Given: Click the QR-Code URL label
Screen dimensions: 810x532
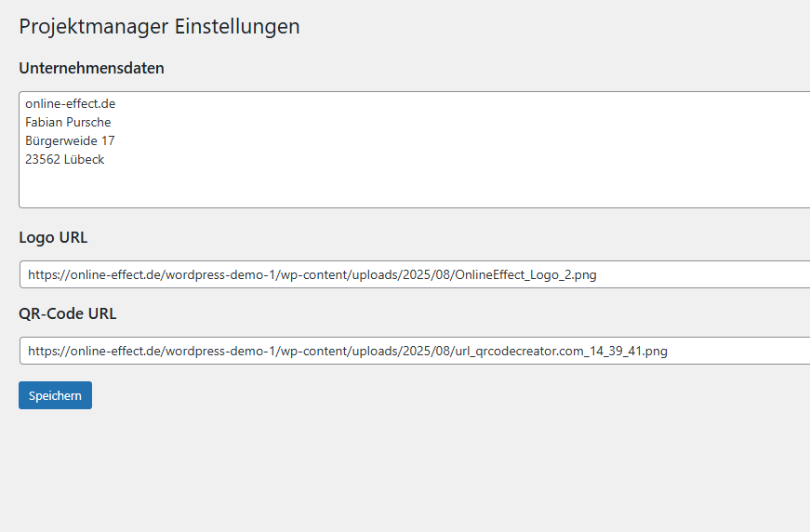Looking at the screenshot, I should click(67, 313).
